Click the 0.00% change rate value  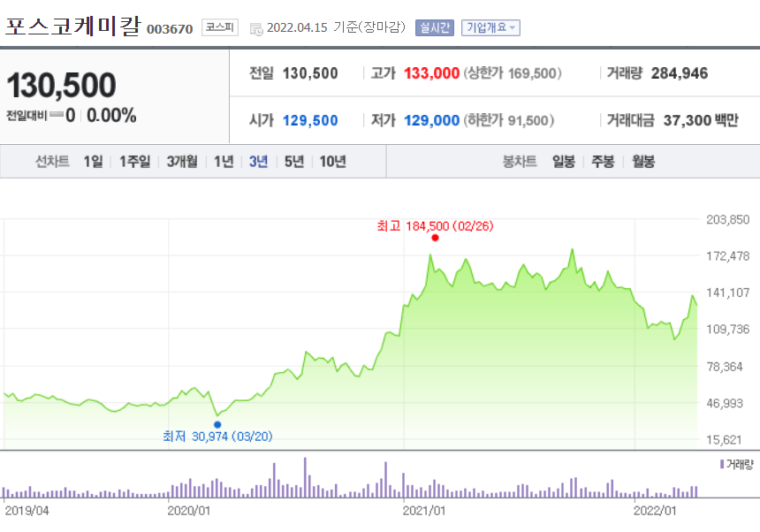(111, 115)
